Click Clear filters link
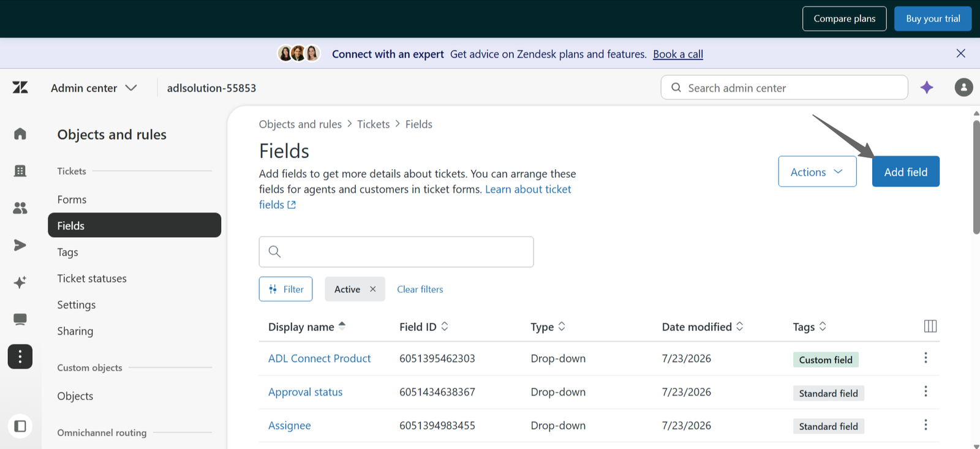The height and width of the screenshot is (449, 980). tap(420, 289)
